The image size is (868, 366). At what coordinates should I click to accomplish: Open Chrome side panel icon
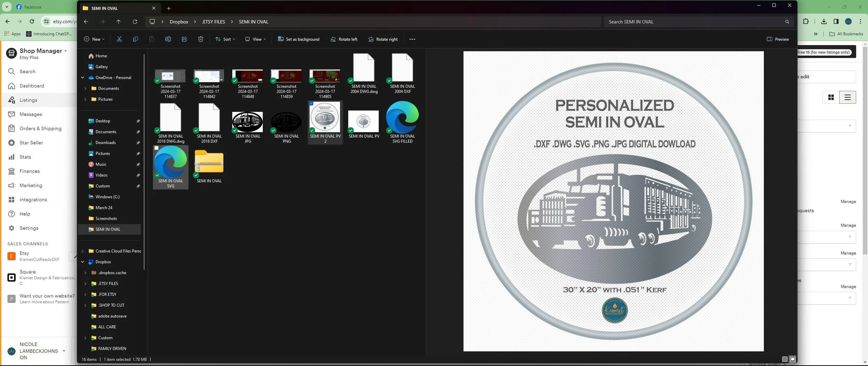(x=836, y=22)
